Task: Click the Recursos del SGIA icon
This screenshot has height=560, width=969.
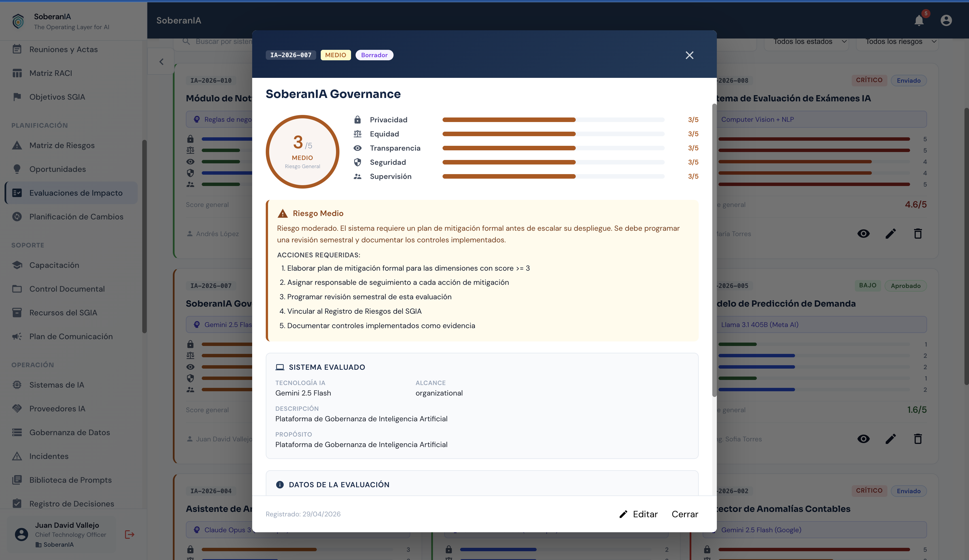Action: tap(17, 313)
